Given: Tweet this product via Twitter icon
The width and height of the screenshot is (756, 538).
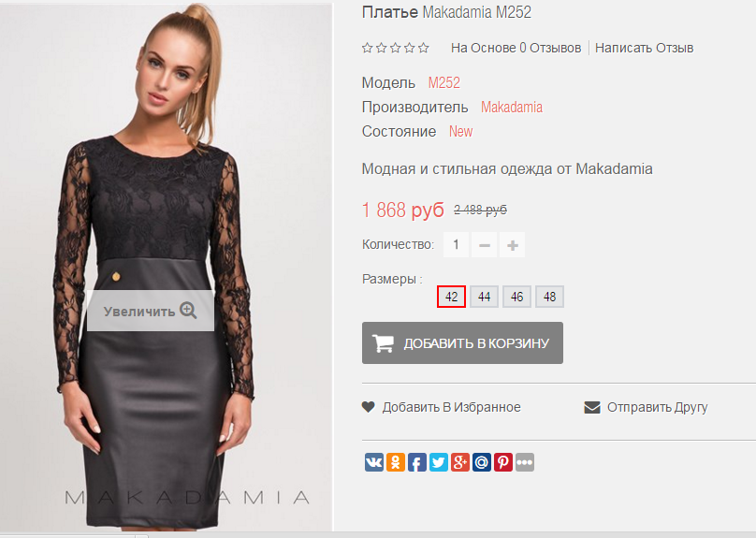Looking at the screenshot, I should click(439, 462).
